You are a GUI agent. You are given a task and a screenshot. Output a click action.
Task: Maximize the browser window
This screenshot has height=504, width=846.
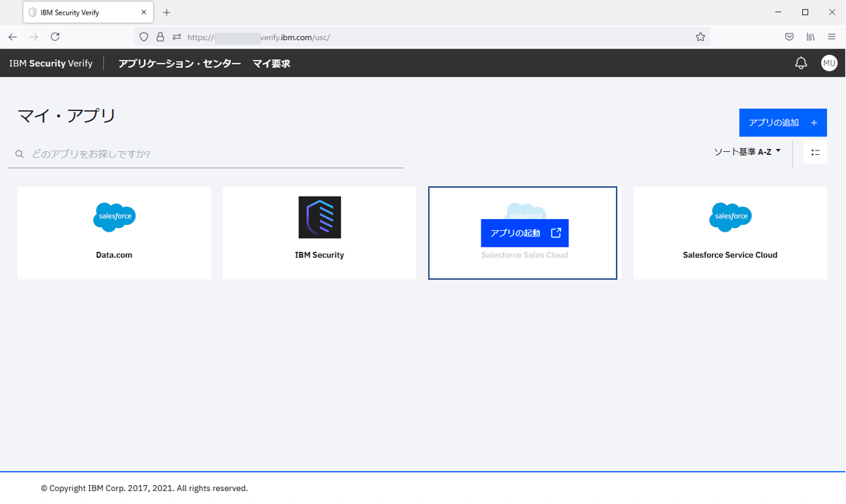point(805,12)
